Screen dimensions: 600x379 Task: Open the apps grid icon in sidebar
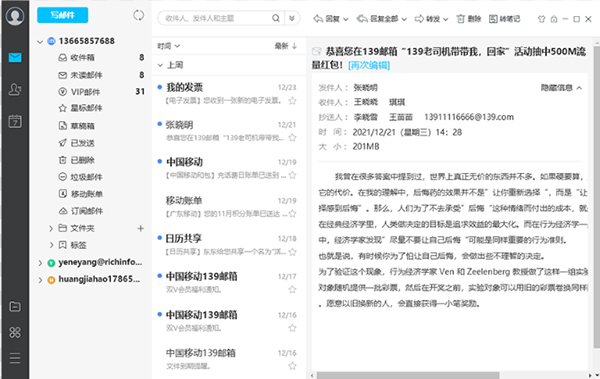click(15, 332)
